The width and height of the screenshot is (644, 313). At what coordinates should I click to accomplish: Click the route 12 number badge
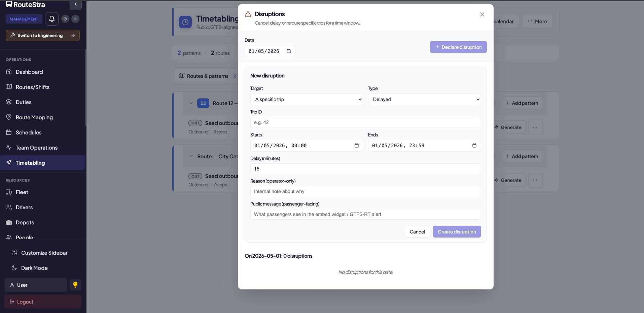[203, 103]
